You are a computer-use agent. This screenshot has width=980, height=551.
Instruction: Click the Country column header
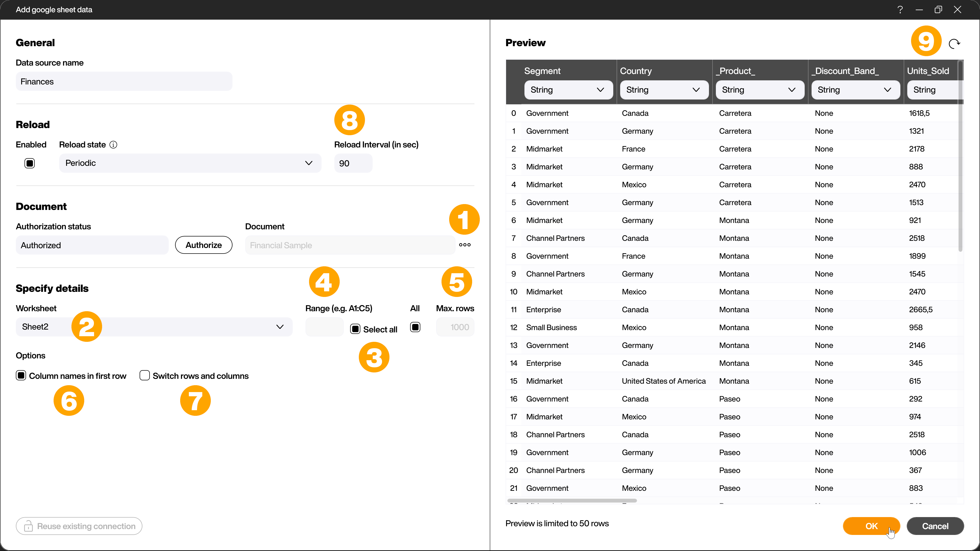click(x=636, y=71)
